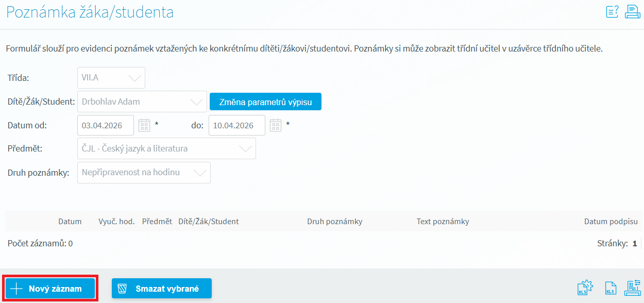
Task: Click the Změna parametrů výpisu button
Action: pyautogui.click(x=265, y=102)
